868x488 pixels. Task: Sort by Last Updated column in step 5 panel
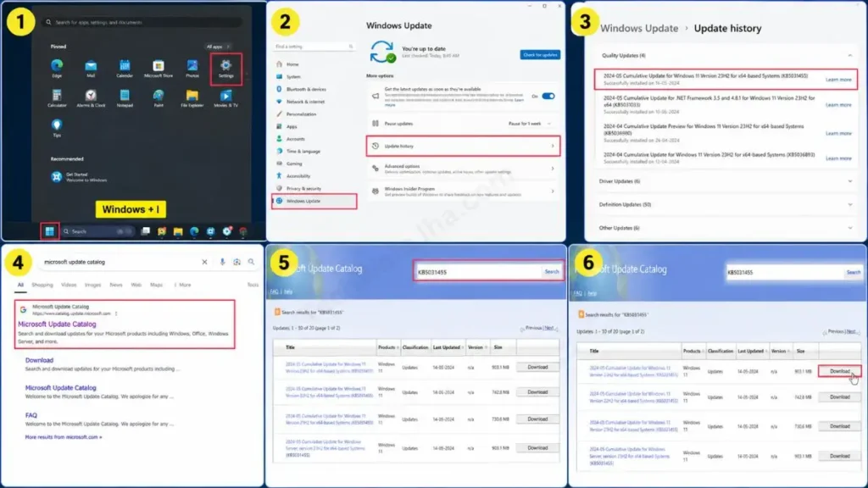pos(448,347)
